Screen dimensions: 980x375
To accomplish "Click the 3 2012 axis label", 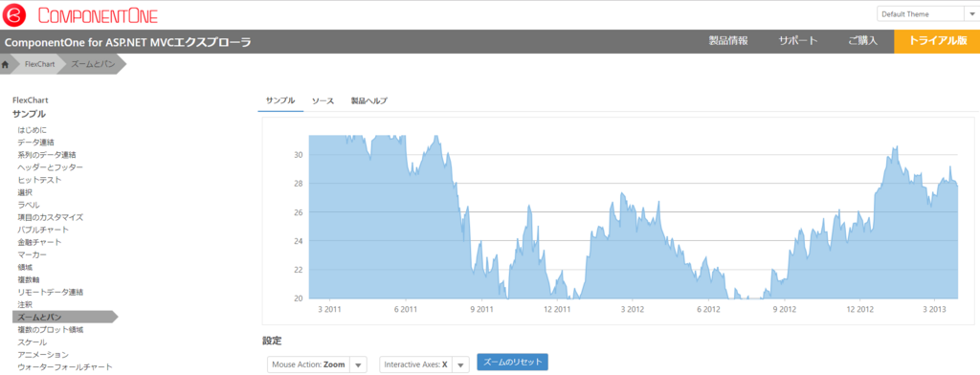I will click(x=633, y=309).
